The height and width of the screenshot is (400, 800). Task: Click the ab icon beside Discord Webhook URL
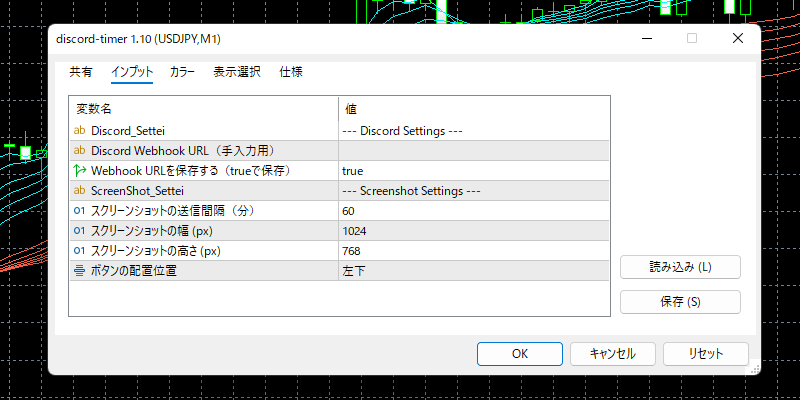pos(80,150)
